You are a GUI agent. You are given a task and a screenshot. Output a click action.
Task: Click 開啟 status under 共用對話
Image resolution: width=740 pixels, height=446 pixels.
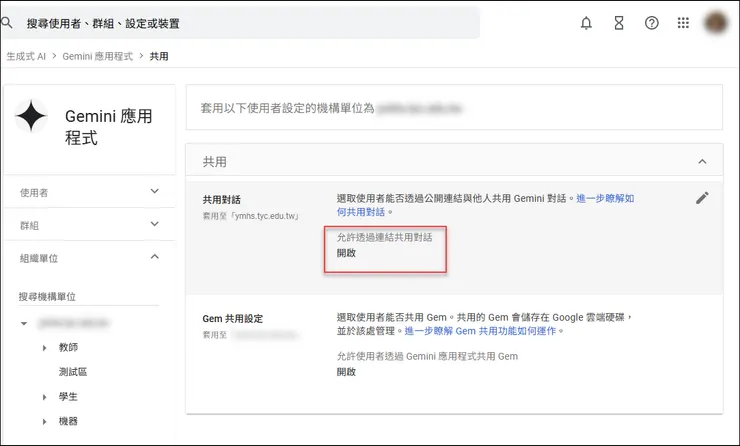coord(346,253)
